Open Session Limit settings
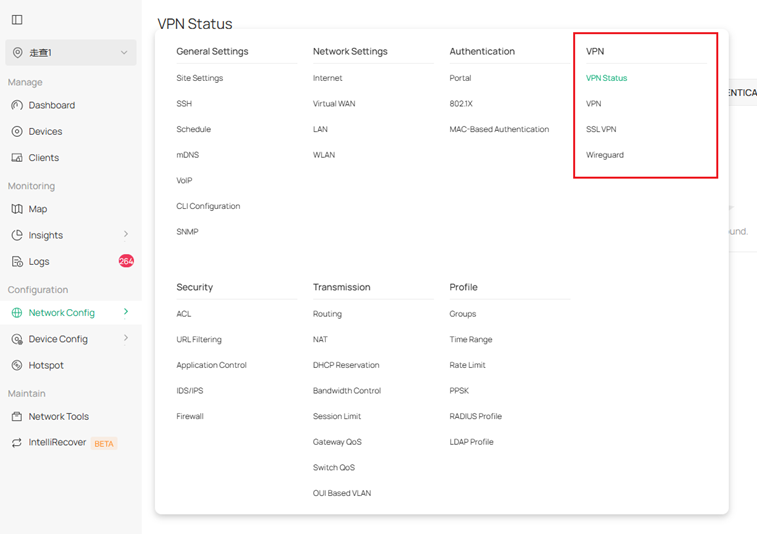Image resolution: width=757 pixels, height=534 pixels. [x=337, y=417]
